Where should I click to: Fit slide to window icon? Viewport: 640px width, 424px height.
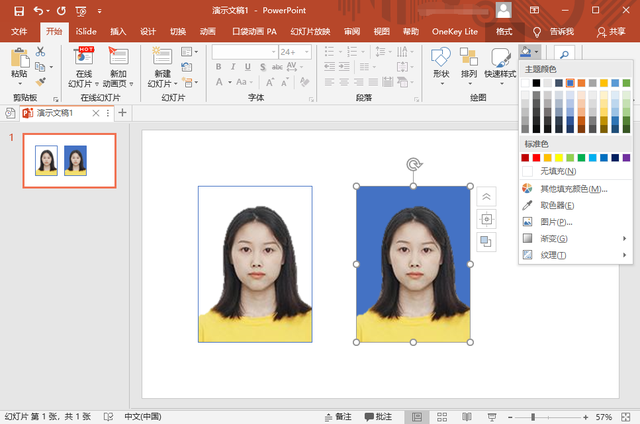pyautogui.click(x=626, y=417)
